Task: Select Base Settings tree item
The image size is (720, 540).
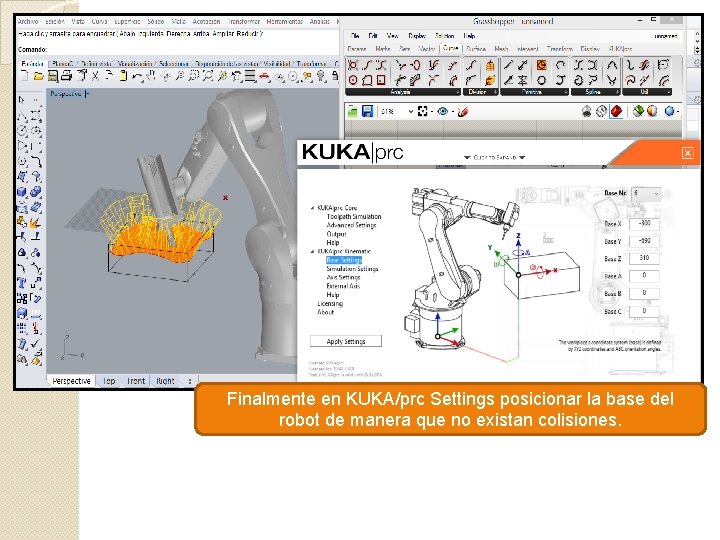Action: coord(344,260)
